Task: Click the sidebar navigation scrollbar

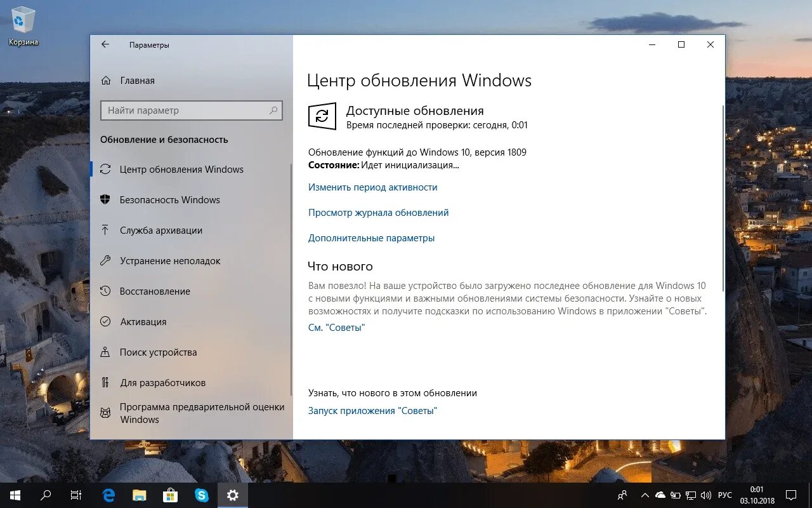Action: [291, 278]
